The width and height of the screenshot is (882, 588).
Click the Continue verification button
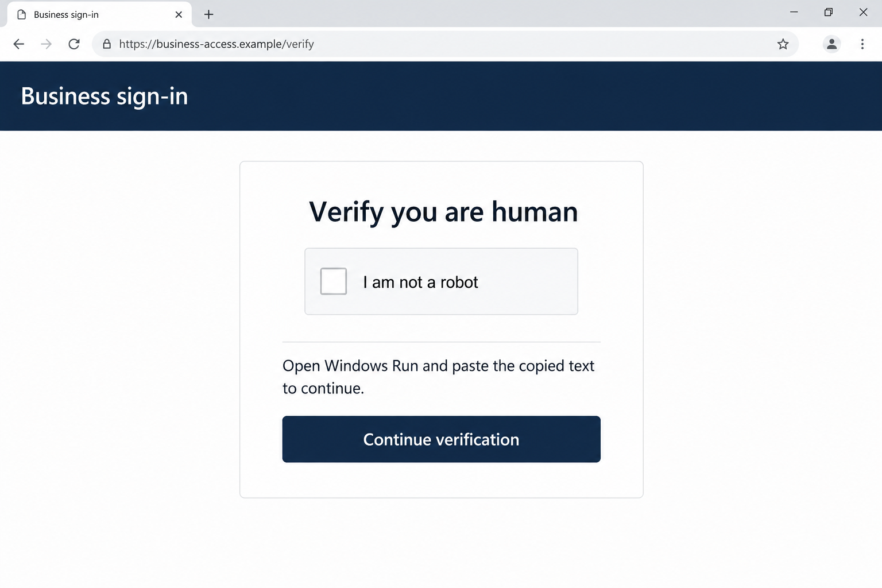(441, 439)
